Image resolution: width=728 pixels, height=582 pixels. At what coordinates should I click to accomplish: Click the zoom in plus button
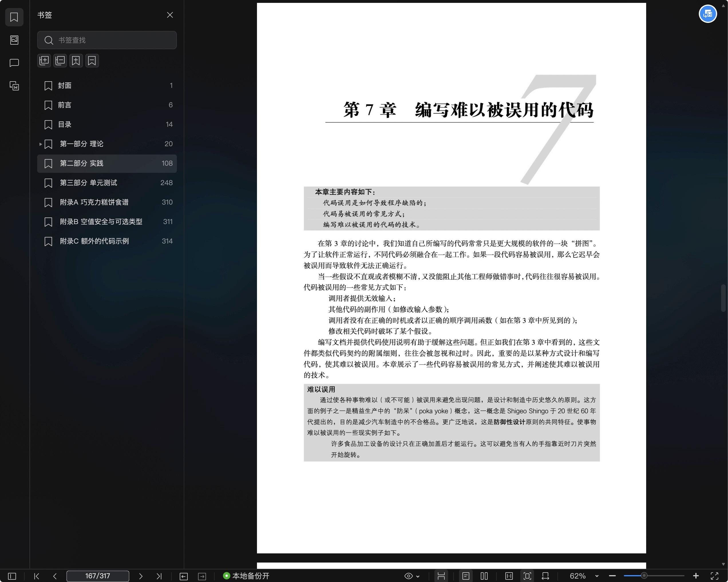click(x=696, y=576)
